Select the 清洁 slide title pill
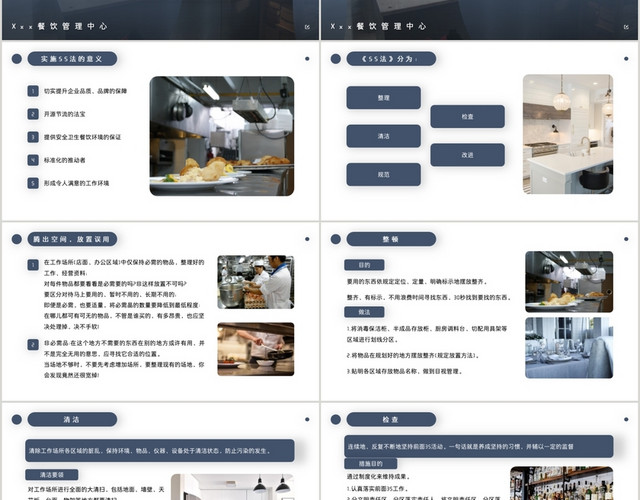Screen dimensions: 640x500 (72, 419)
